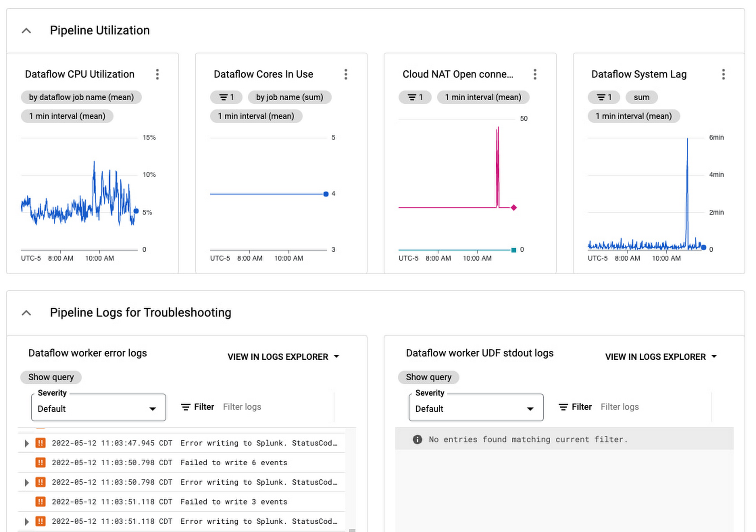Image resolution: width=756 pixels, height=532 pixels.
Task: Expand the 11:03:47.945 log entry
Action: (x=27, y=444)
